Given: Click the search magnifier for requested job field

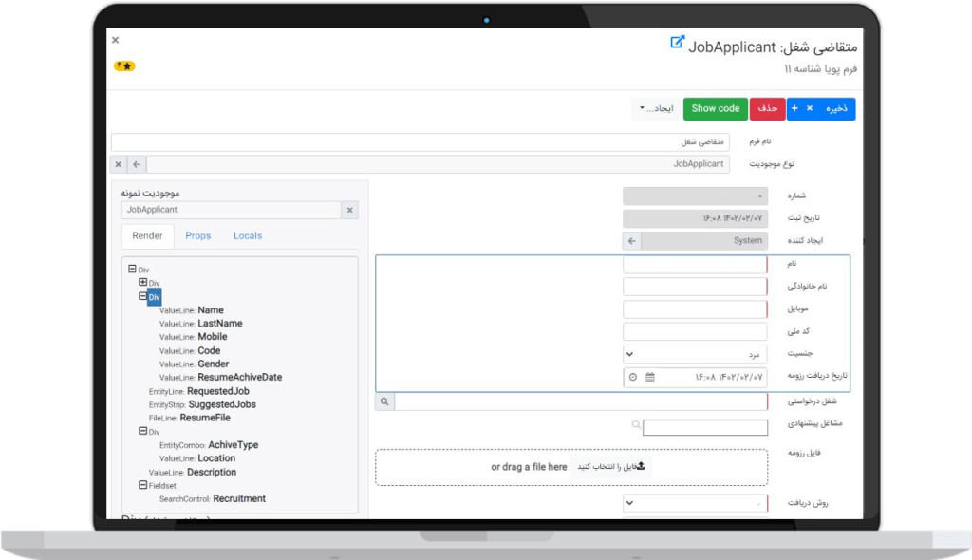Looking at the screenshot, I should 384,402.
